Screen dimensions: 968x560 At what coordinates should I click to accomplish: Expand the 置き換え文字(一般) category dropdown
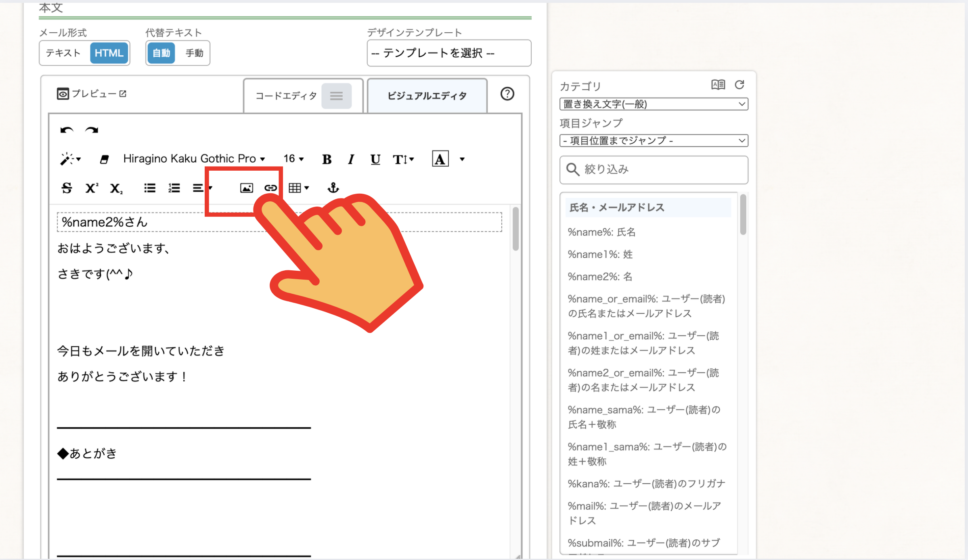click(653, 104)
